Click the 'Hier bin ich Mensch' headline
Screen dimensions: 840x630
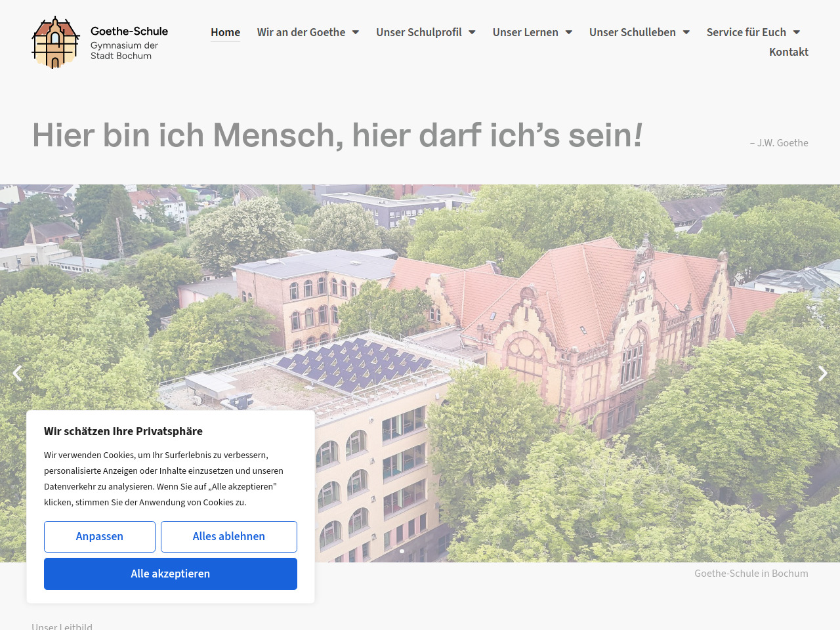pyautogui.click(x=337, y=135)
